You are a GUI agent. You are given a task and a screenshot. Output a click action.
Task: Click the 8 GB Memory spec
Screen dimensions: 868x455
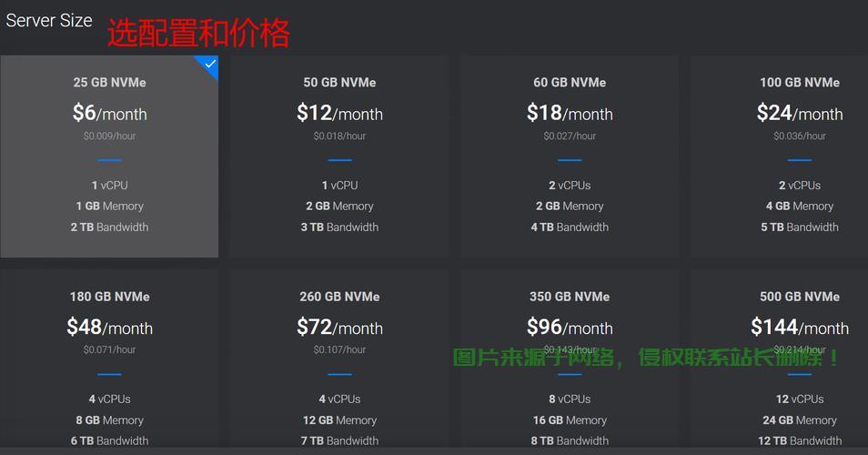tap(109, 420)
